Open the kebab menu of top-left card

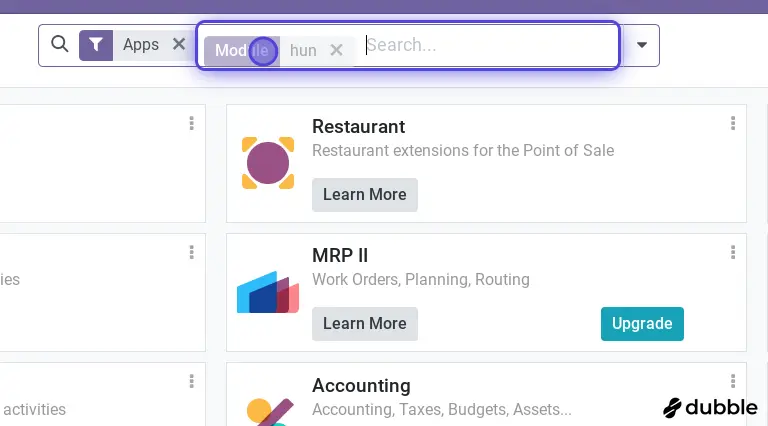pos(192,124)
